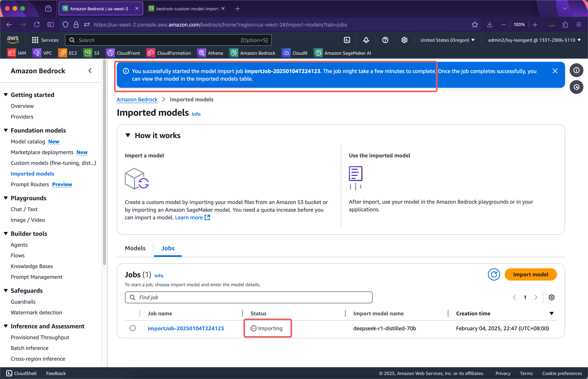588x379 pixels.
Task: Refresh the Jobs list
Action: [494, 274]
